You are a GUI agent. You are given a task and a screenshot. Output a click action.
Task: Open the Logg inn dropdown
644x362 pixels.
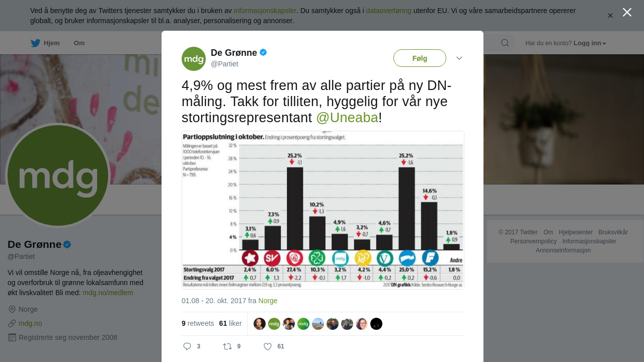[x=590, y=43]
